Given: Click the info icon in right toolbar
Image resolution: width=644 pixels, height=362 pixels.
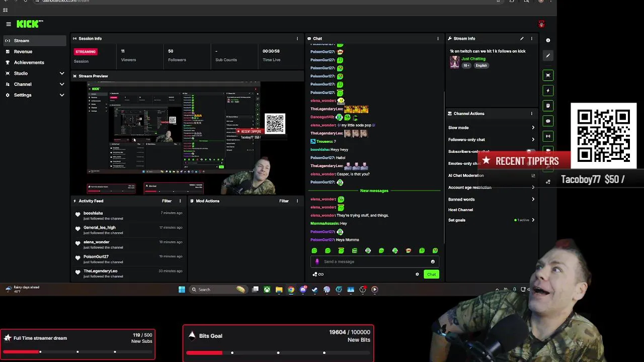Looking at the screenshot, I should point(548,40).
